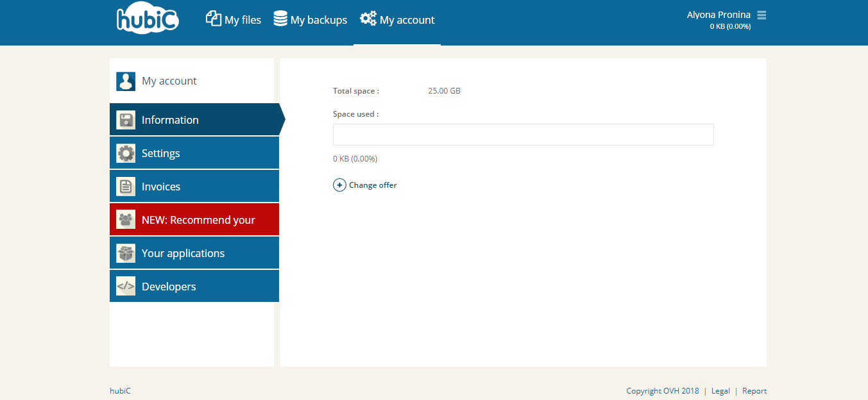Click the Copyright OVH 2018 link
The image size is (868, 400).
663,391
